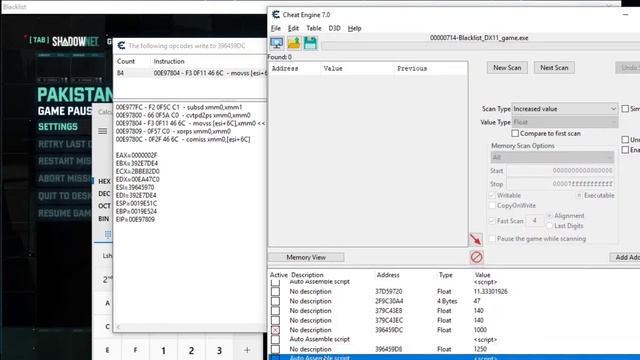
Task: Activate checkbox for address 2F9C30A4 row
Action: (x=276, y=301)
